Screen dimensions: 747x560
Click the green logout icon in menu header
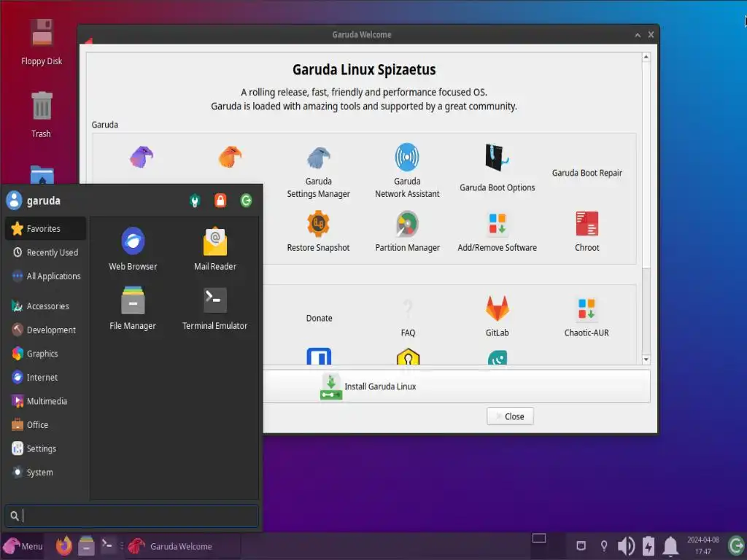pos(246,201)
